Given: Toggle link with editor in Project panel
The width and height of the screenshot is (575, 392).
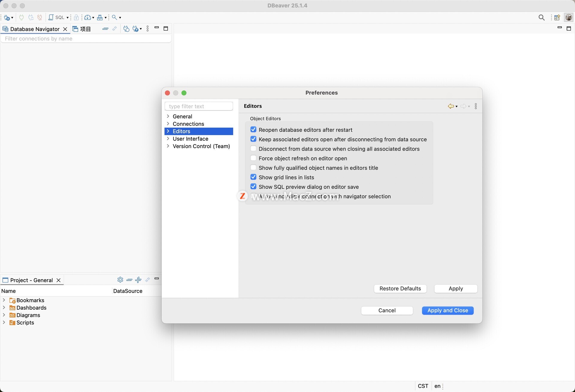Looking at the screenshot, I should tap(147, 280).
